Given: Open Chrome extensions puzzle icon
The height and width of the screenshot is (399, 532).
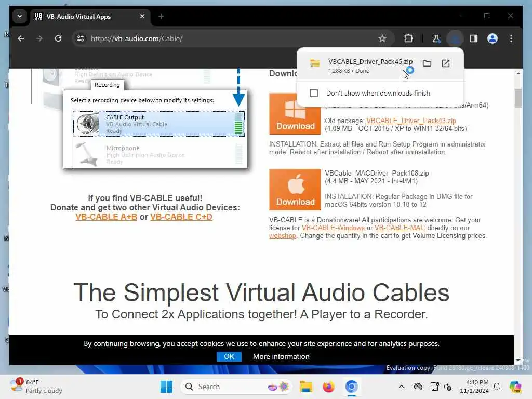Looking at the screenshot, I should (408, 38).
